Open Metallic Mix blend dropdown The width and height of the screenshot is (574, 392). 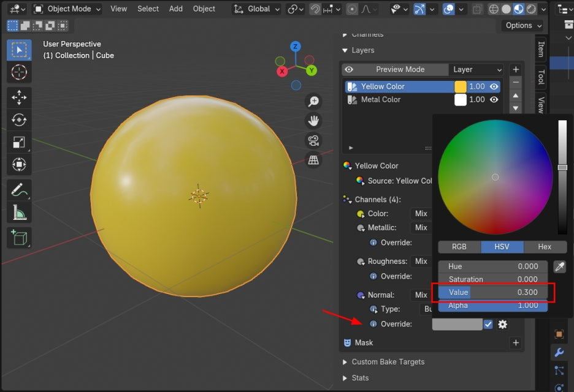[421, 228]
